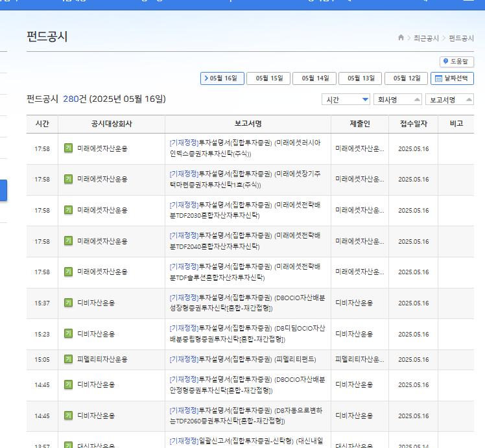Click the blue 280 count text
The image size is (485, 448).
coord(71,99)
